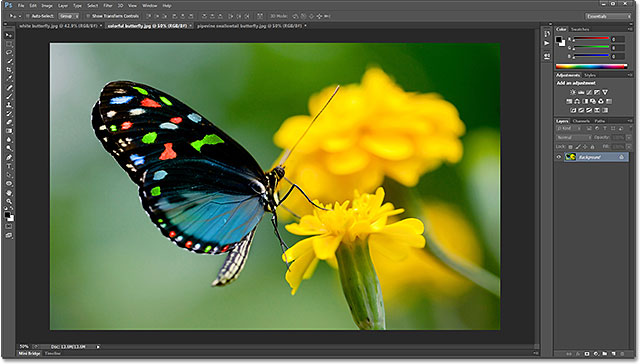Open the Timeline panel tab
The image size is (640, 364).
pos(52,353)
